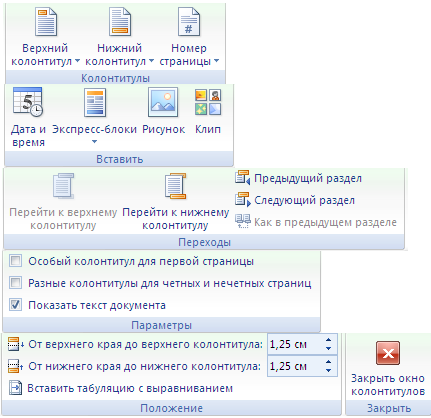Click the Как в предыдущем разделе icon
431x418 pixels.
click(243, 221)
